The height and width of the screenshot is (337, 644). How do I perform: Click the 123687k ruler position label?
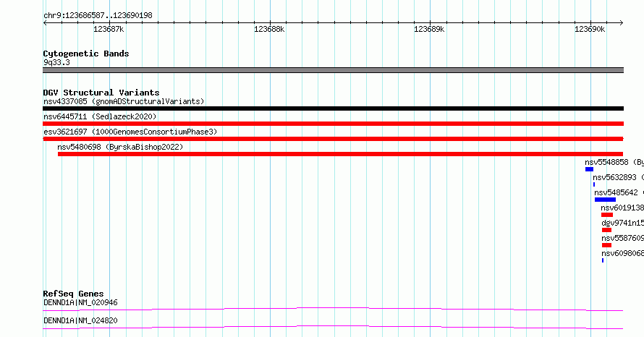109,29
